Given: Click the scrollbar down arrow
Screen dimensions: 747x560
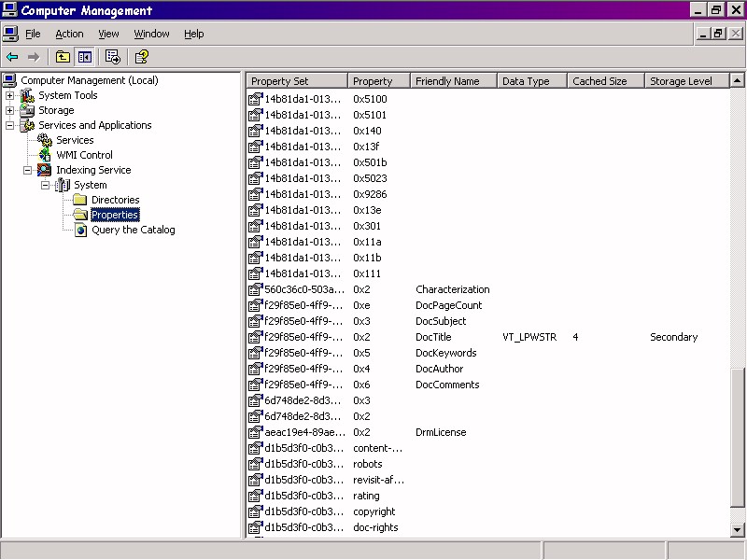Looking at the screenshot, I should click(737, 529).
